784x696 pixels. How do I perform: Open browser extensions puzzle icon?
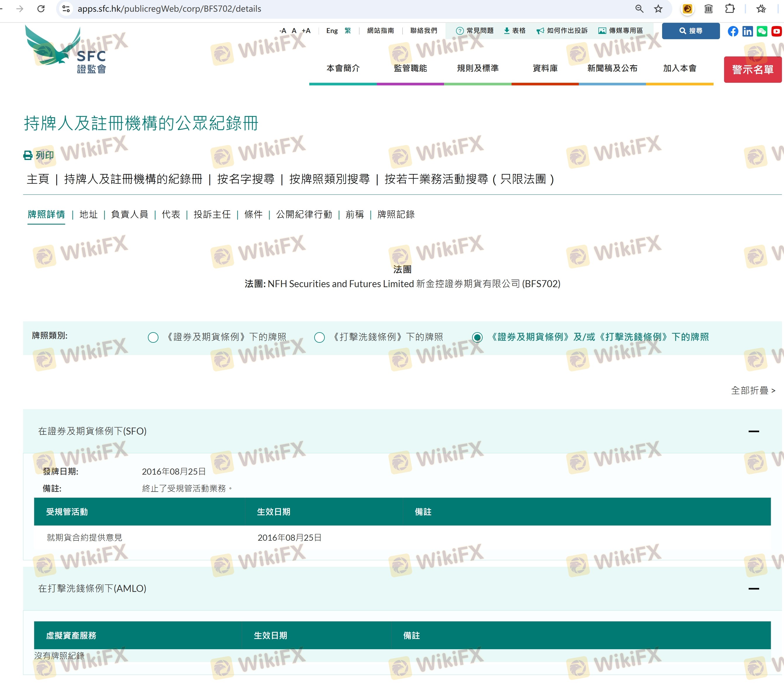pos(730,9)
